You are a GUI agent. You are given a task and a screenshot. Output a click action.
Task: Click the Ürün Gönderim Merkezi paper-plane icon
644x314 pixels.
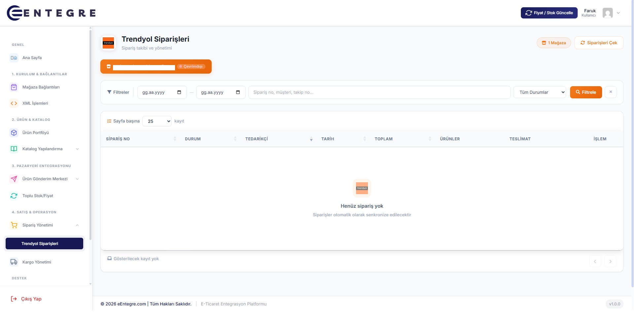[14, 179]
